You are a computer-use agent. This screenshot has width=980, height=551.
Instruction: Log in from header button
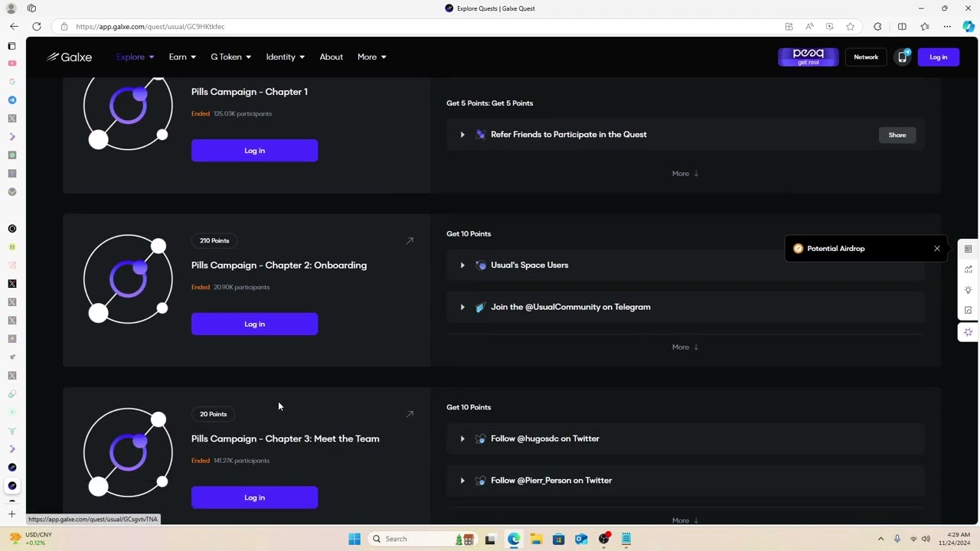(x=938, y=57)
